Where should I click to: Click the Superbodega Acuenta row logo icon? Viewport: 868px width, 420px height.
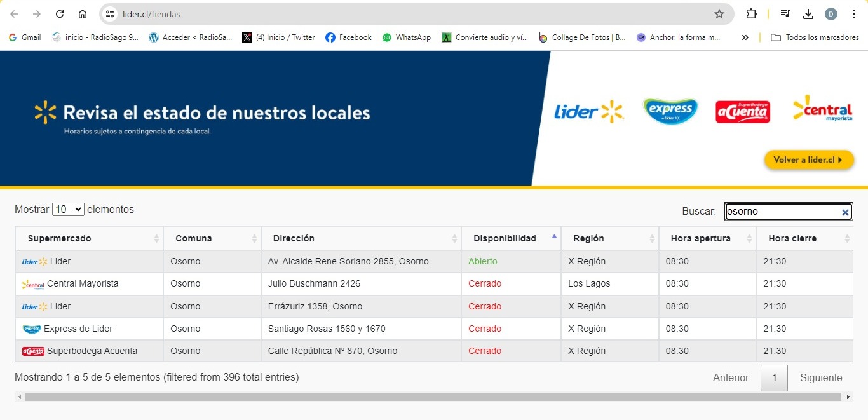click(x=33, y=351)
